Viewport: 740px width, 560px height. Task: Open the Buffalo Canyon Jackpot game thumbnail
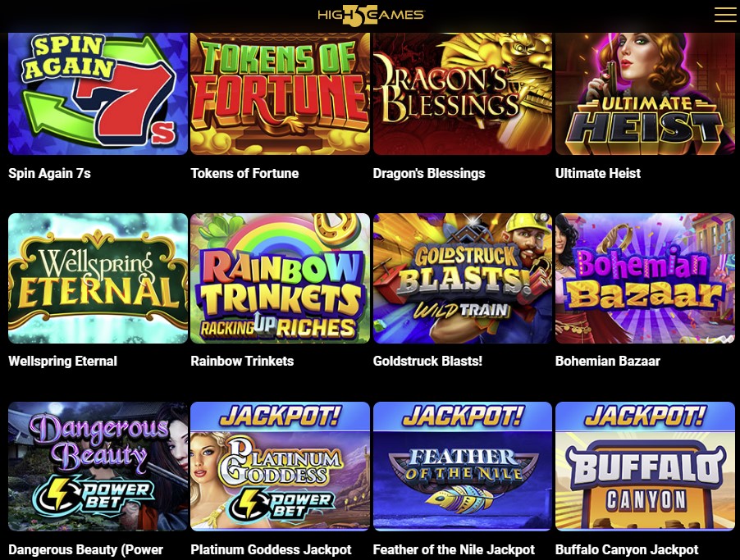click(x=645, y=466)
